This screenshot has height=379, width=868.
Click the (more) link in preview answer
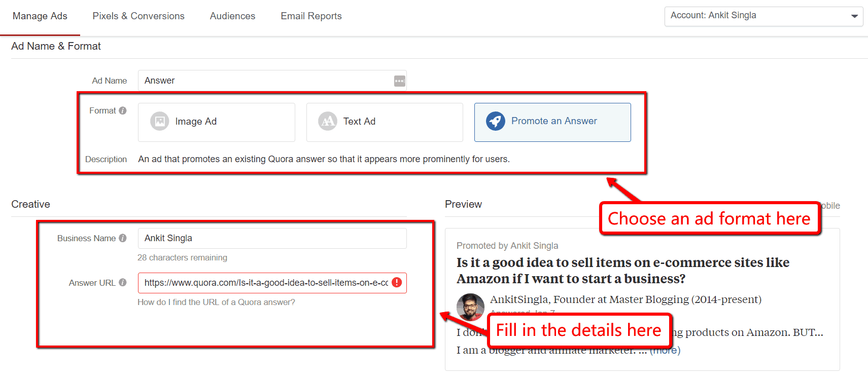[x=665, y=350]
